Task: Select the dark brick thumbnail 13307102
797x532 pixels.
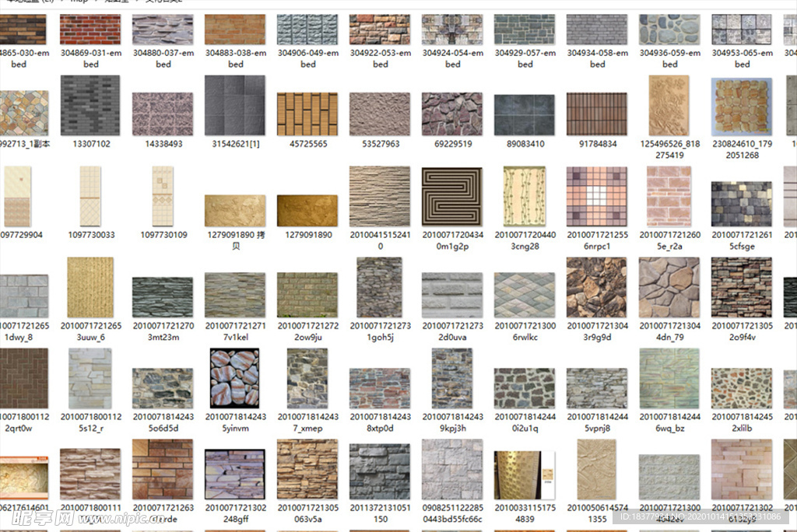Action: tap(90, 105)
